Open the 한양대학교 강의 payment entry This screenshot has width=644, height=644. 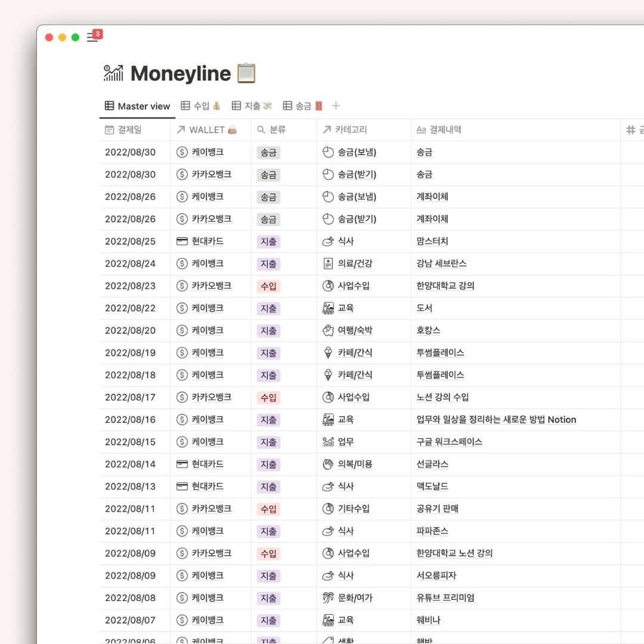pyautogui.click(x=445, y=286)
